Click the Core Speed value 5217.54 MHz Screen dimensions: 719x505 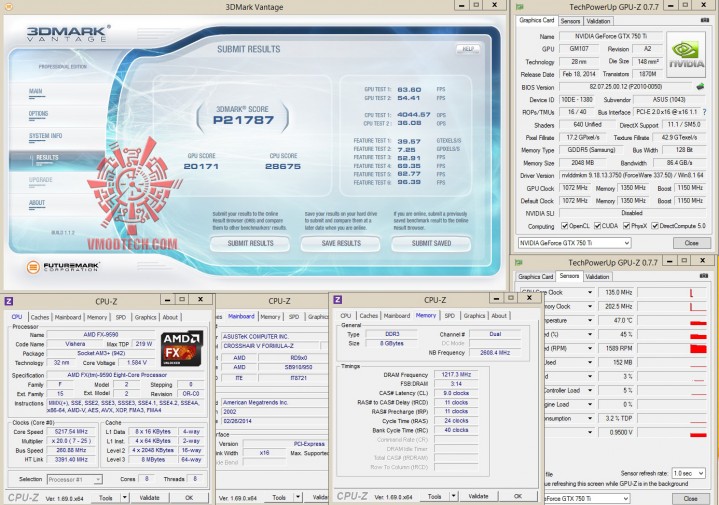tap(71, 432)
